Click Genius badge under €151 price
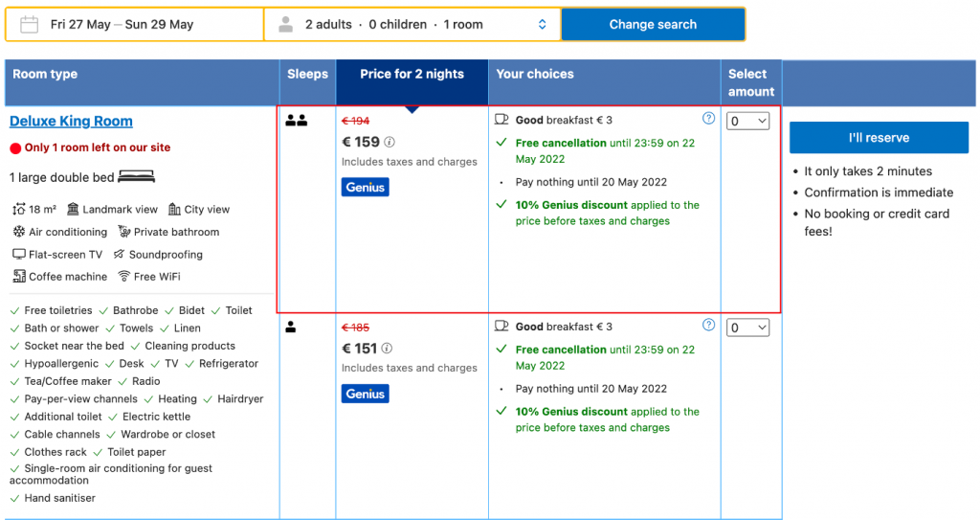980x520 pixels. coord(365,394)
